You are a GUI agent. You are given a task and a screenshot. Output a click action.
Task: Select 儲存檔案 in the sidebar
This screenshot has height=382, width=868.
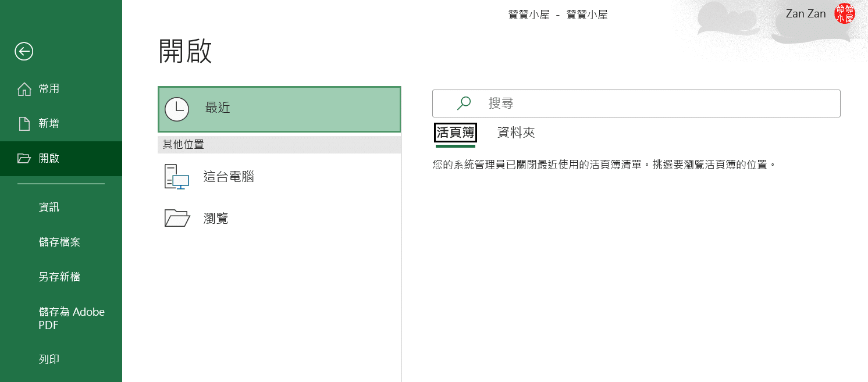59,242
